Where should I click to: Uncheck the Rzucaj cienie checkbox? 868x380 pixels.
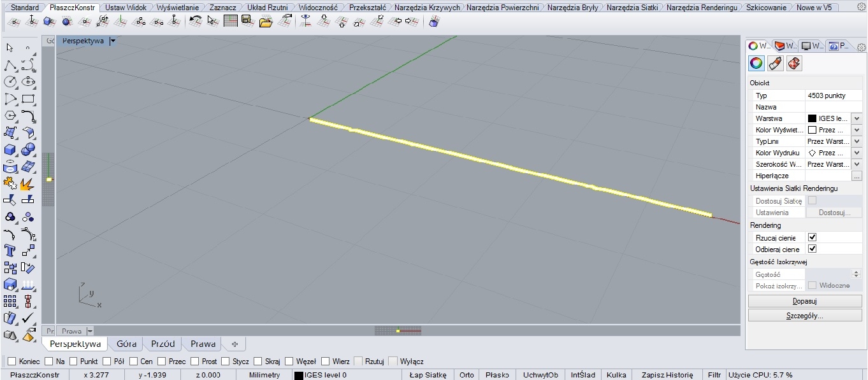812,237
